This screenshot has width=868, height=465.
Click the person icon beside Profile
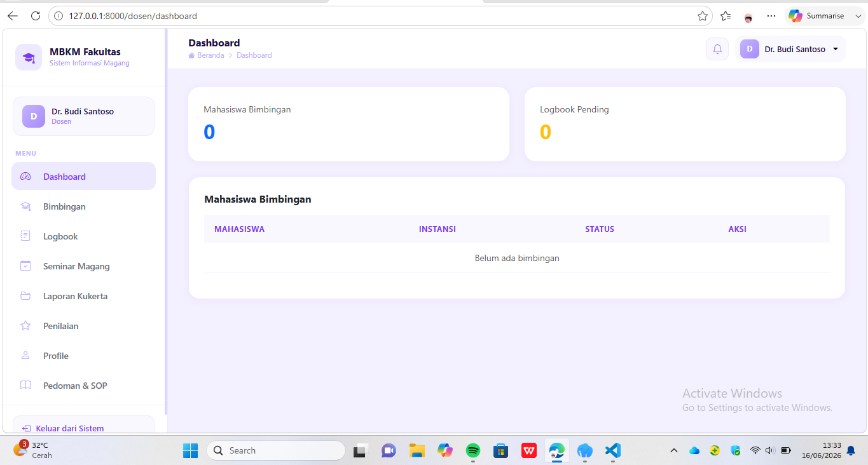(x=25, y=356)
